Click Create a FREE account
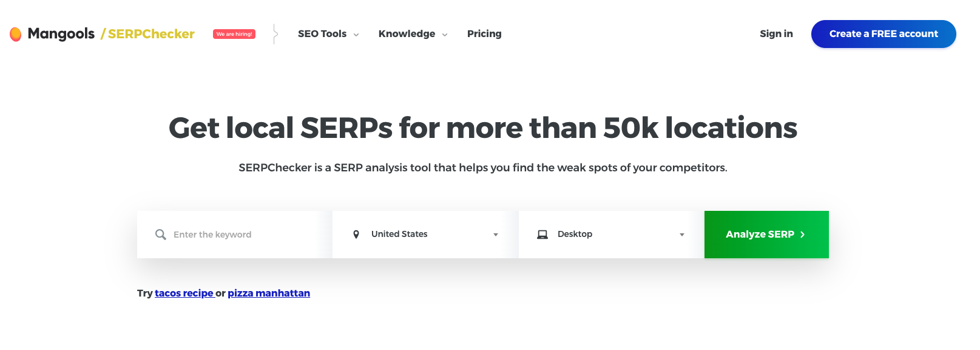This screenshot has width=980, height=350. 883,34
